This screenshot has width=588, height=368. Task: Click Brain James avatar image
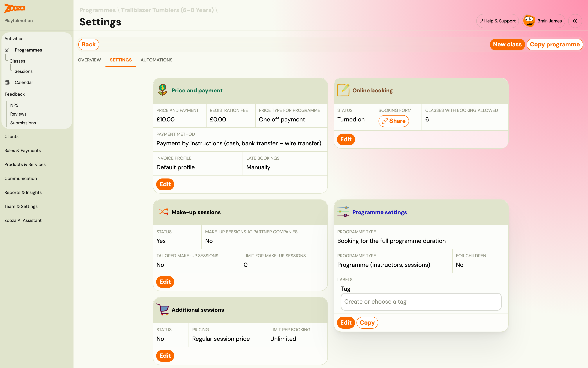coord(529,21)
